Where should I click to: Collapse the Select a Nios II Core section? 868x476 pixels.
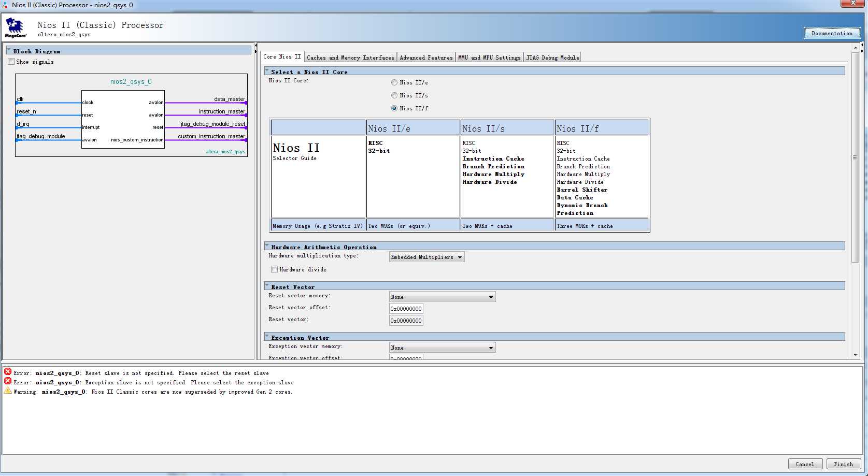(267, 71)
